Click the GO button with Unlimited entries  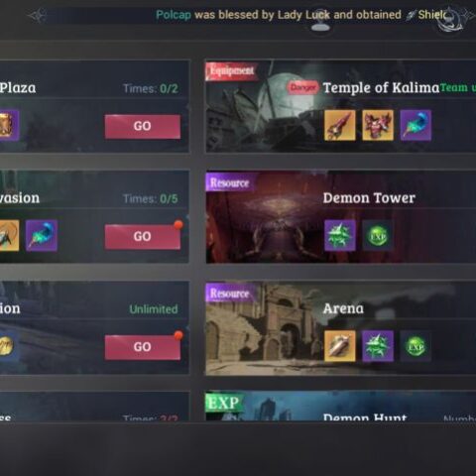(x=143, y=347)
